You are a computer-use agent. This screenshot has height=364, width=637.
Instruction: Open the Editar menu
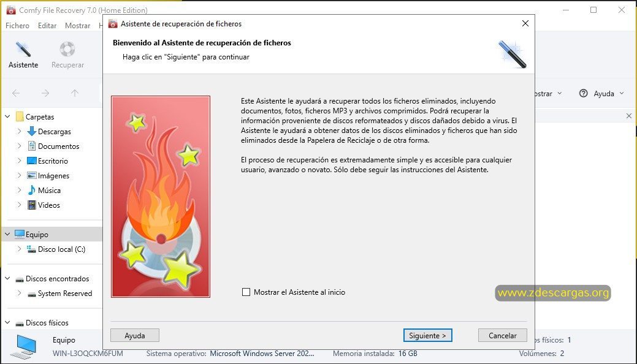[47, 25]
